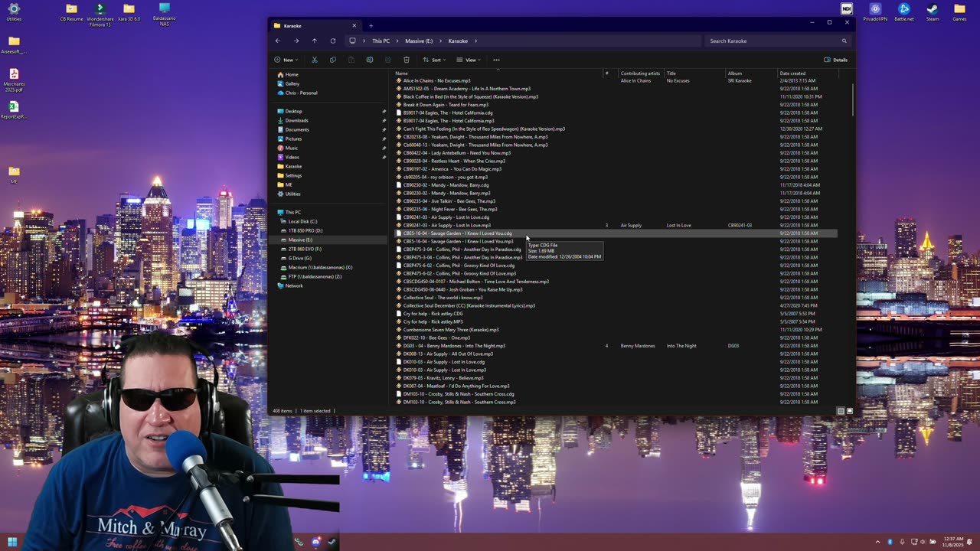Open PrivadoVPN desktop shortcut

[875, 12]
